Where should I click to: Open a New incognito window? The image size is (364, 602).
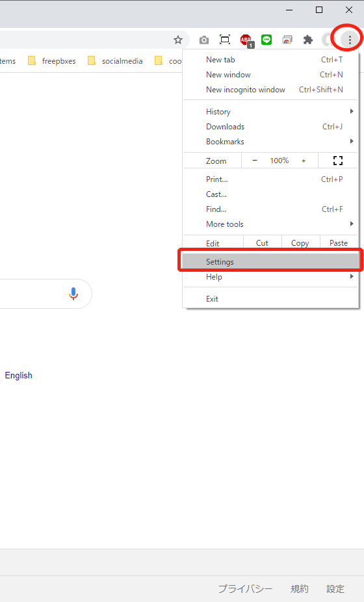pyautogui.click(x=270, y=90)
